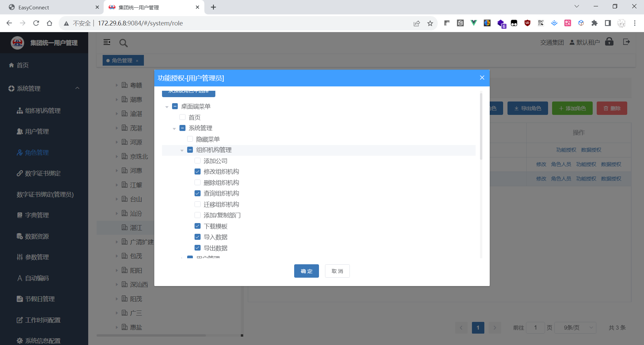Image resolution: width=644 pixels, height=345 pixels.
Task: Open the browser three-dot menu
Action: pyautogui.click(x=635, y=23)
